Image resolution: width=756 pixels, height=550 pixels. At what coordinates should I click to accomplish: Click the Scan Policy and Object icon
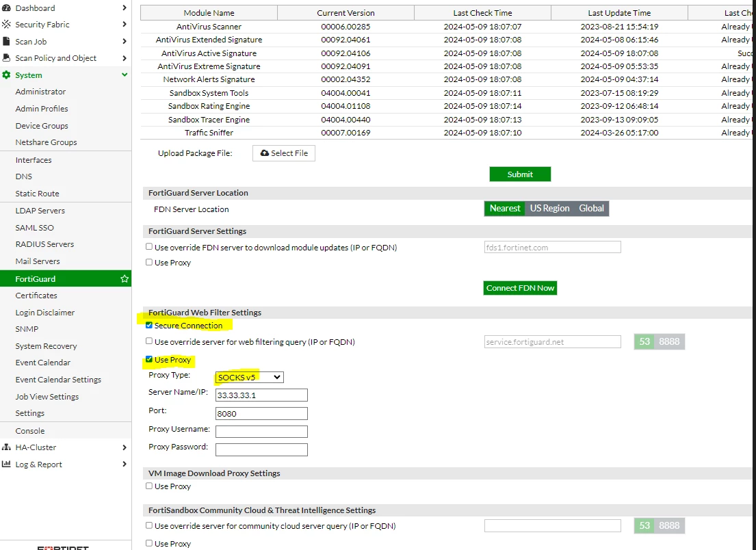point(6,58)
